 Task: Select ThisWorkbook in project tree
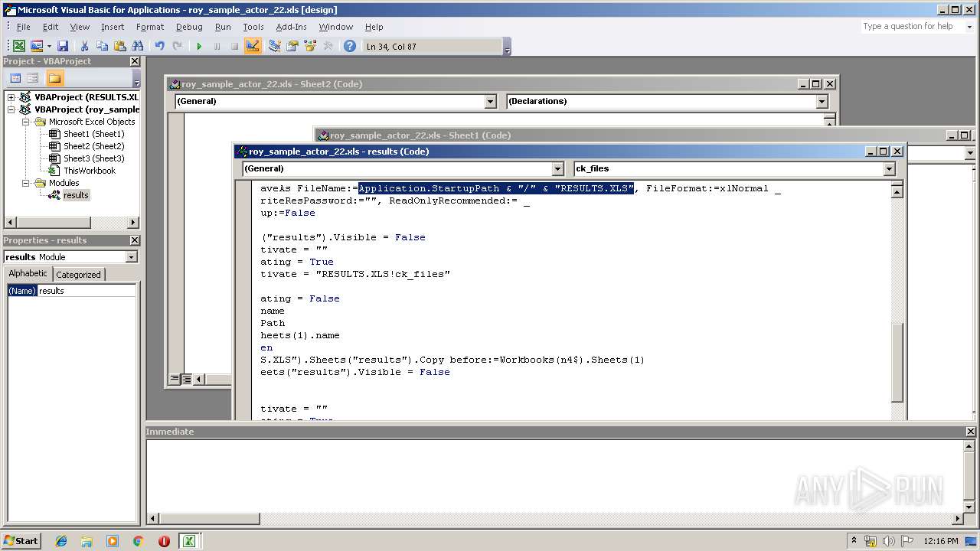pyautogui.click(x=89, y=171)
